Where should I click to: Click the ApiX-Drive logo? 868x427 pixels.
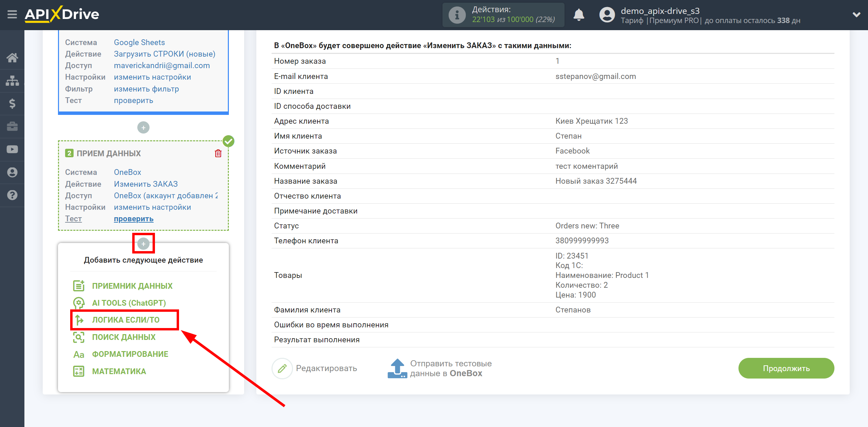[62, 14]
